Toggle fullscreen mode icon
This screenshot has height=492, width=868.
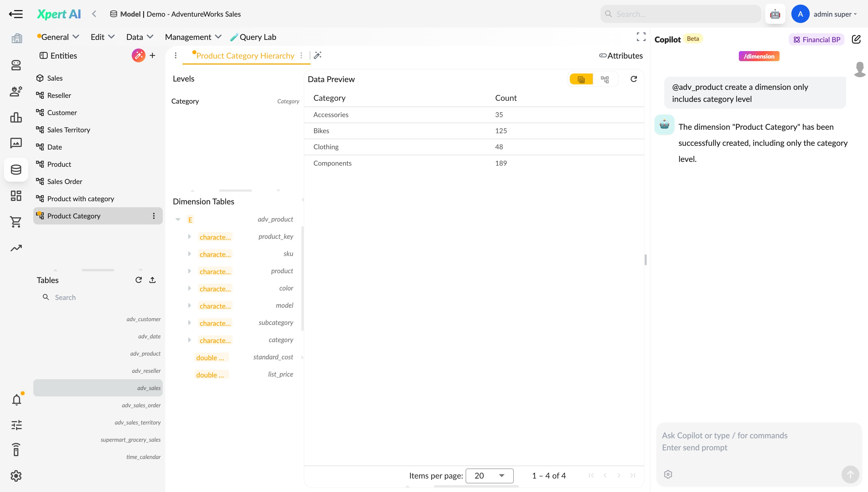coord(641,37)
